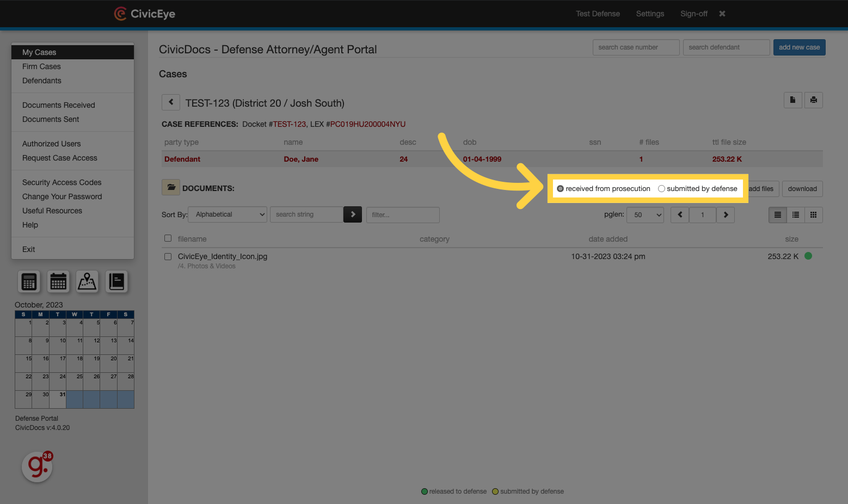The width and height of the screenshot is (848, 504).
Task: Open the calculator tool icon
Action: pyautogui.click(x=29, y=281)
